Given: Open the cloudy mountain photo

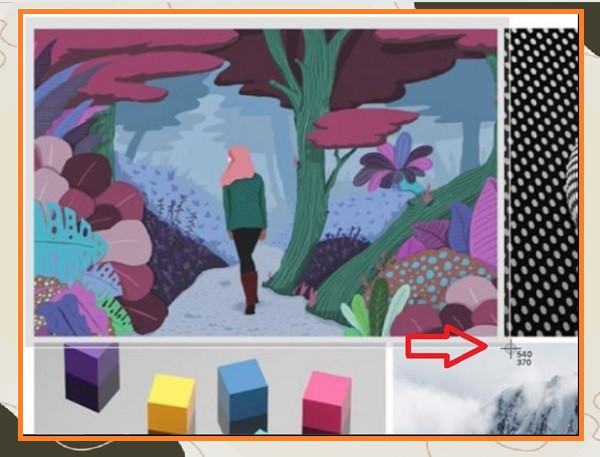Looking at the screenshot, I should 485,388.
